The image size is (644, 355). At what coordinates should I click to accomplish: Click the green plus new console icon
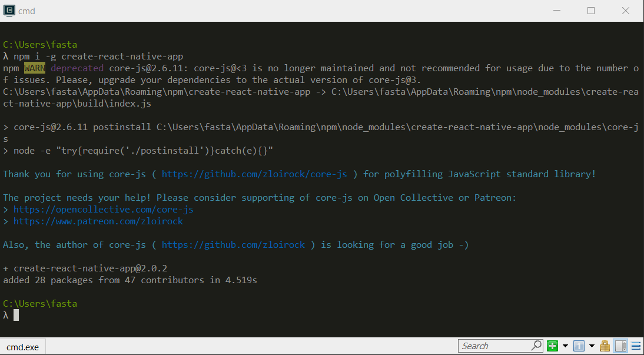coord(552,346)
